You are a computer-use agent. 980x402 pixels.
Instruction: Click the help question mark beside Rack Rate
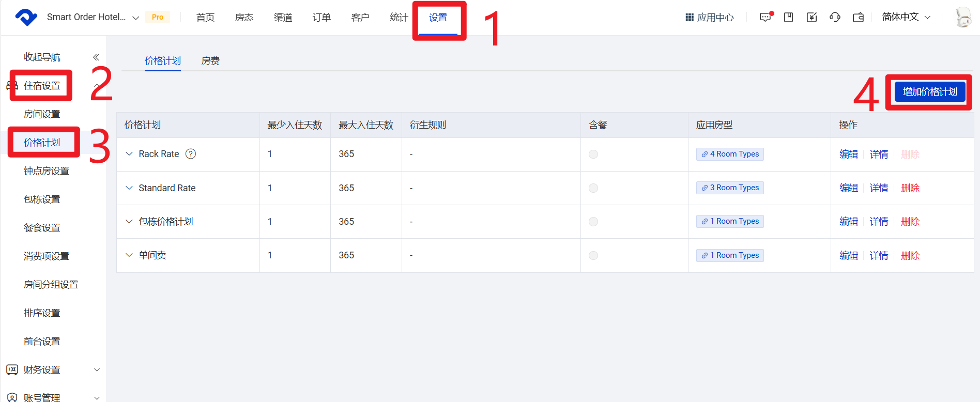click(191, 154)
